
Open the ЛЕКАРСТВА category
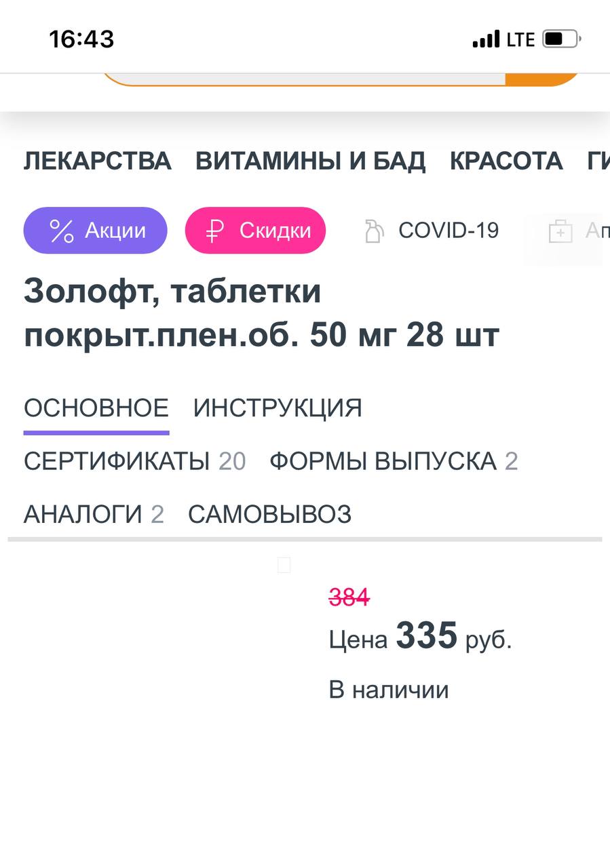pos(98,161)
